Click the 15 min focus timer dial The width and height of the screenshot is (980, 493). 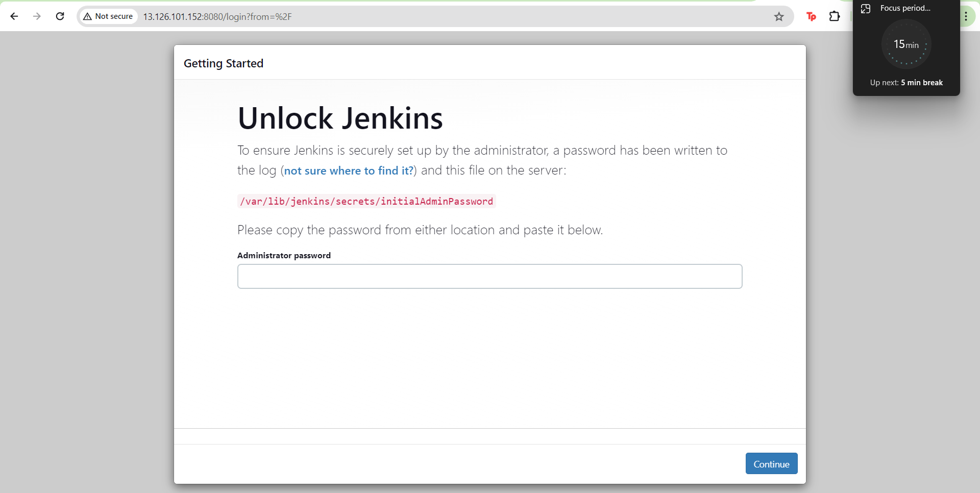point(906,44)
